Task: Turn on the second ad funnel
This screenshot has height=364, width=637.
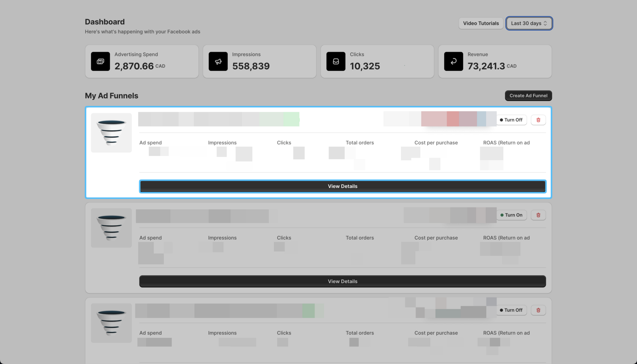Action: [x=512, y=215]
